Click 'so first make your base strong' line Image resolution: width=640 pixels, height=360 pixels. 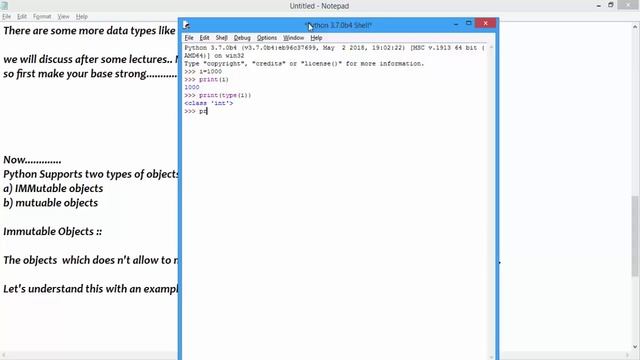click(90, 74)
